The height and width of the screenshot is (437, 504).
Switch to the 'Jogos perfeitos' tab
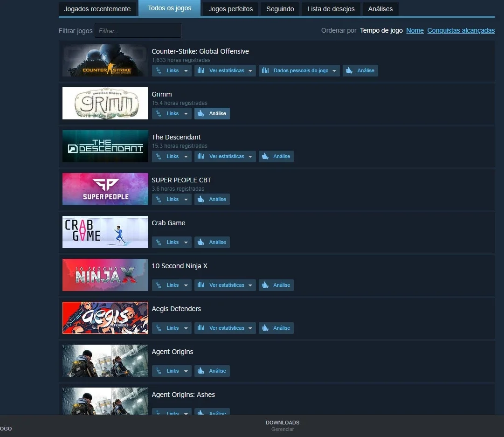click(x=230, y=9)
